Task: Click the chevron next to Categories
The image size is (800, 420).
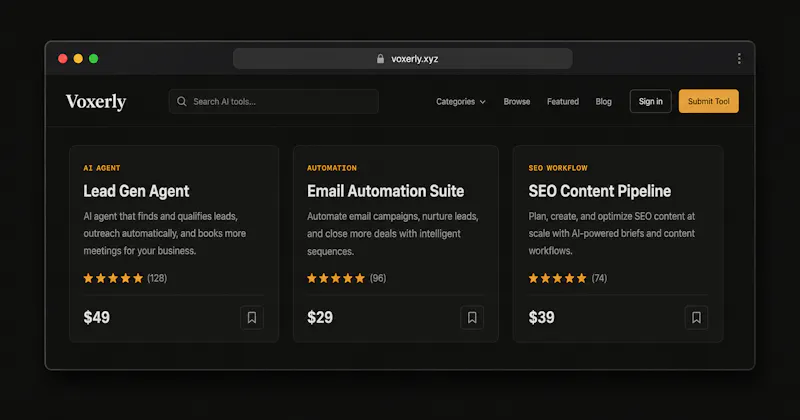Action: click(x=483, y=102)
